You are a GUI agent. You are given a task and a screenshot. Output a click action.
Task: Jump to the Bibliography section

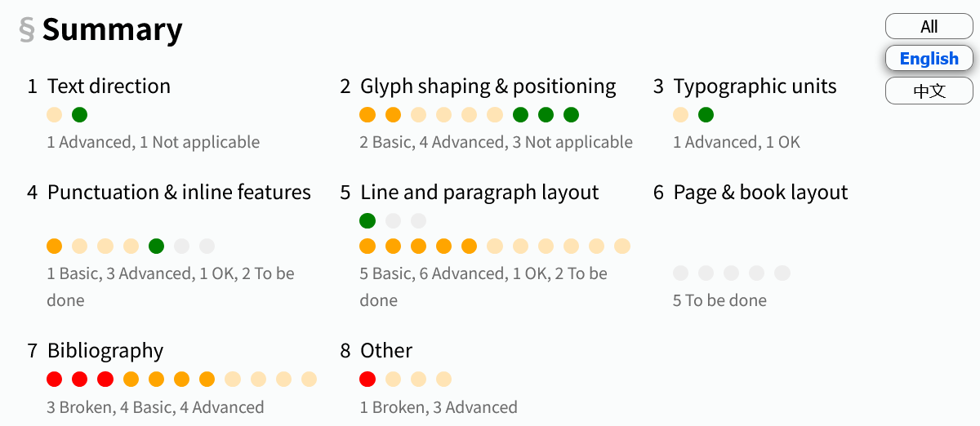coord(105,351)
